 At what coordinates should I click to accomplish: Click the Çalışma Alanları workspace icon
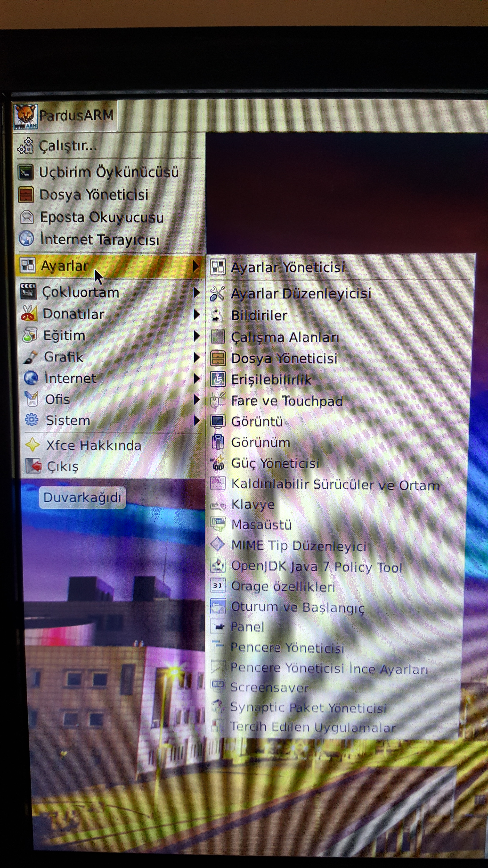point(218,337)
